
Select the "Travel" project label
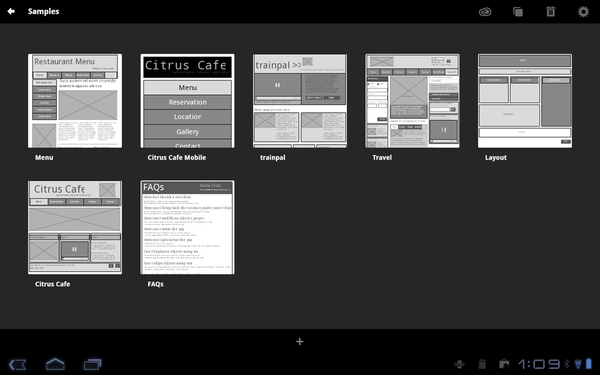point(382,157)
